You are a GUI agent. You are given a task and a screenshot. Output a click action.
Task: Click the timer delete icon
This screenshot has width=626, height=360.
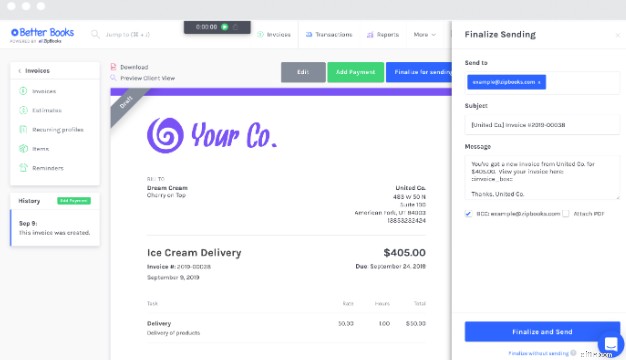point(236,27)
